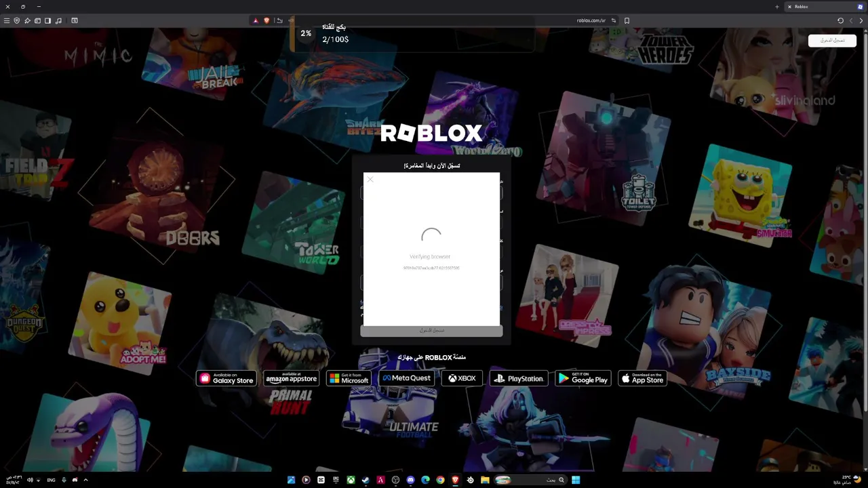Screen dimensions: 868x488
Task: Show hidden tray icons chevron
Action: click(85, 480)
